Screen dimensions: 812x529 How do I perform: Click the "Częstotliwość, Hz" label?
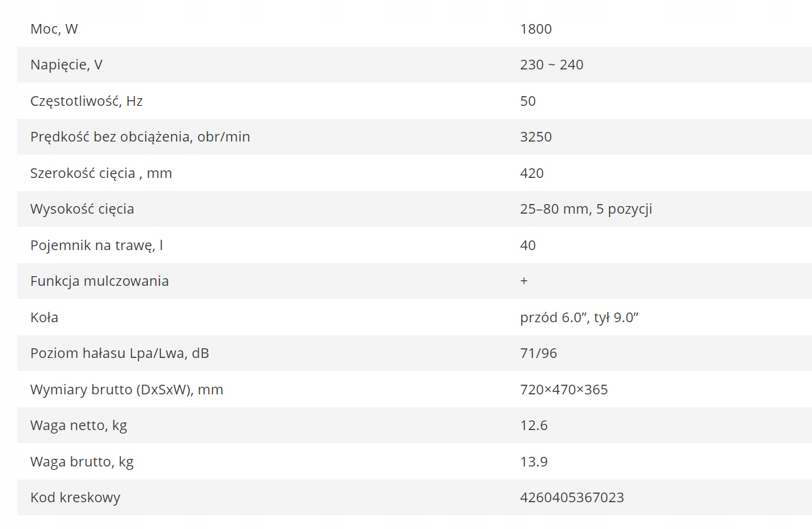(x=87, y=101)
